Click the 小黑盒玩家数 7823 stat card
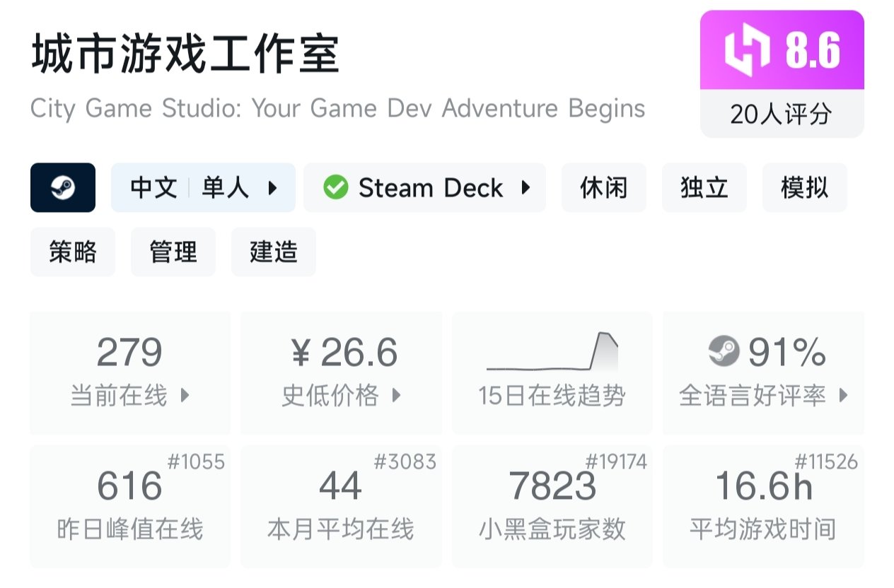894x588 pixels. coord(552,506)
